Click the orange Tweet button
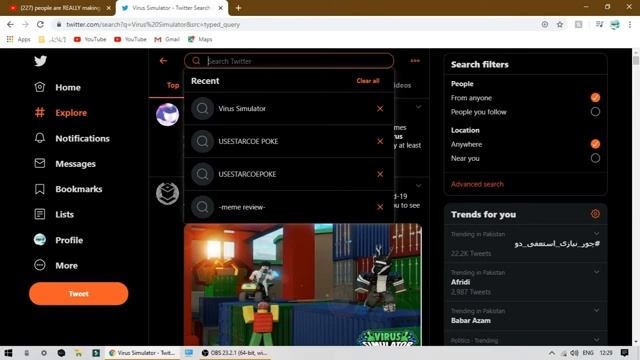The width and height of the screenshot is (640, 360). pos(78,293)
